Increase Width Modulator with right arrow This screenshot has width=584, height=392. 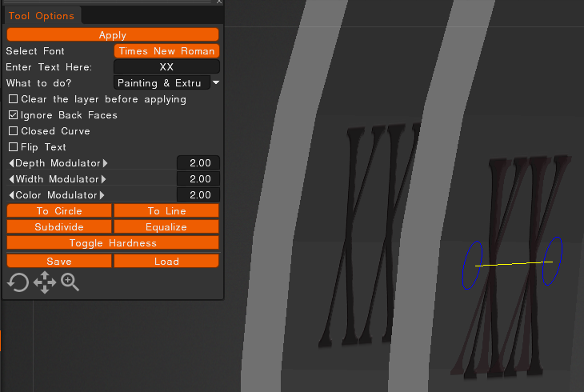click(104, 179)
